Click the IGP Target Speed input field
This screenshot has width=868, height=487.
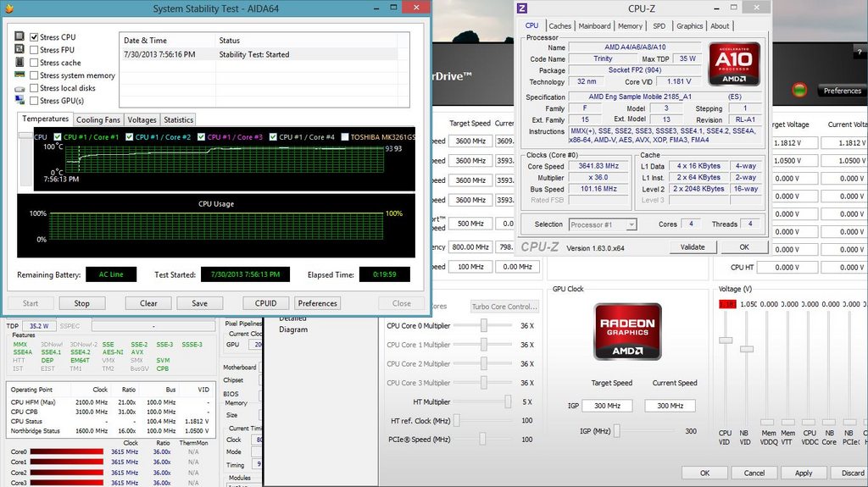point(612,406)
